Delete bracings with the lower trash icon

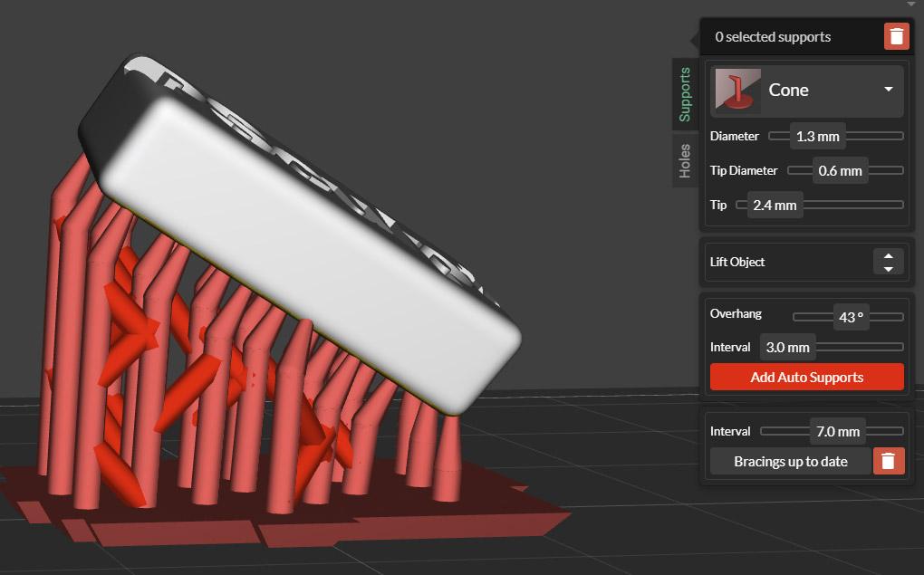[889, 461]
